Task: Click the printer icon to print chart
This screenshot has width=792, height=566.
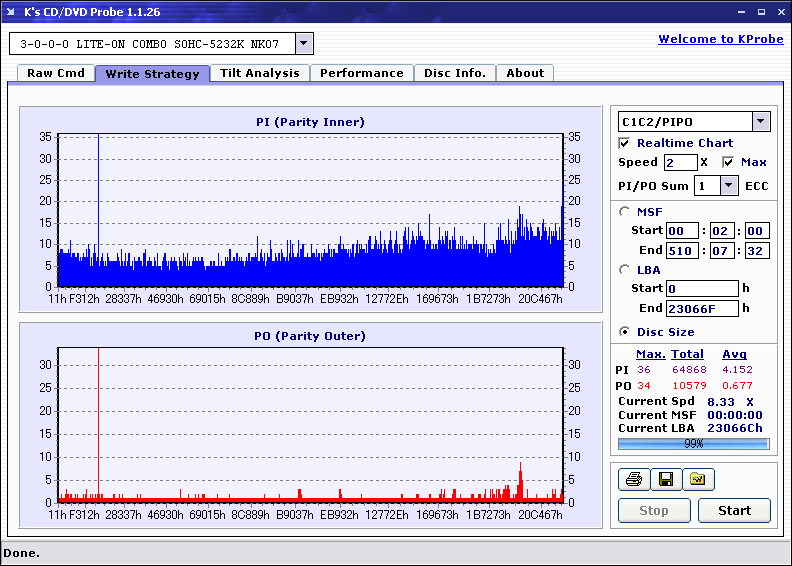Action: pyautogui.click(x=632, y=480)
